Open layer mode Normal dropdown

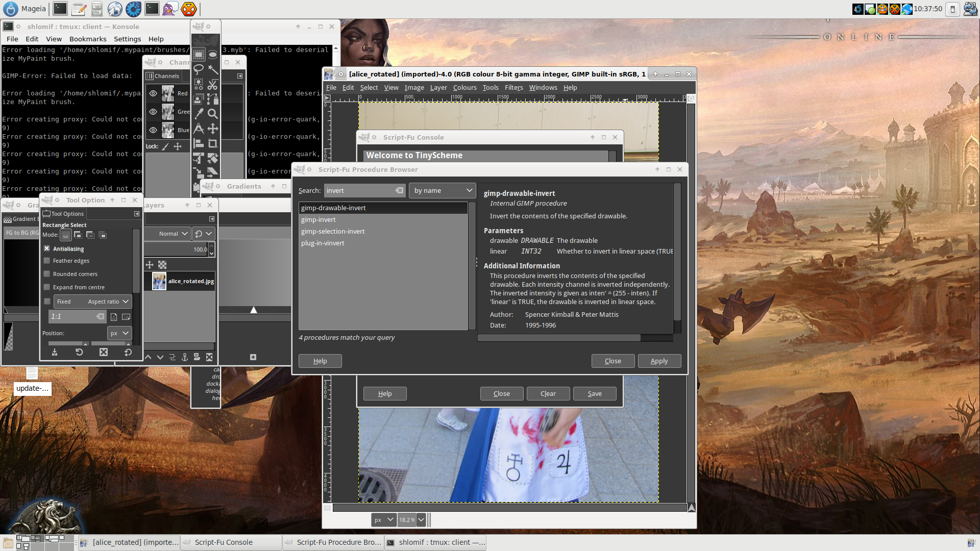tap(168, 234)
